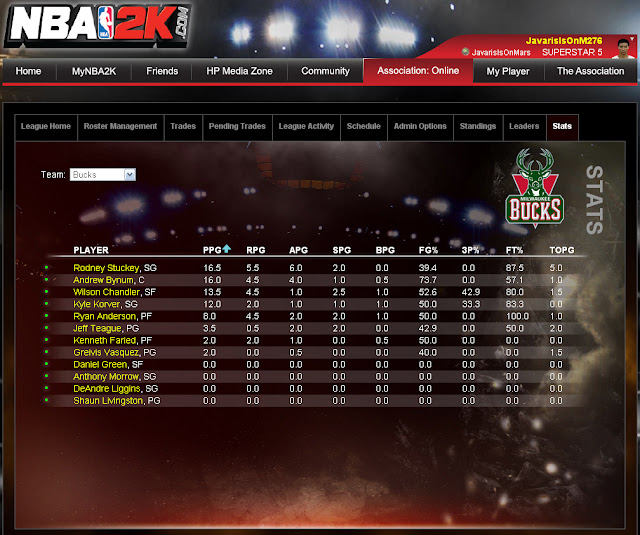
Task: Sort by the PPG column header
Action: click(212, 250)
